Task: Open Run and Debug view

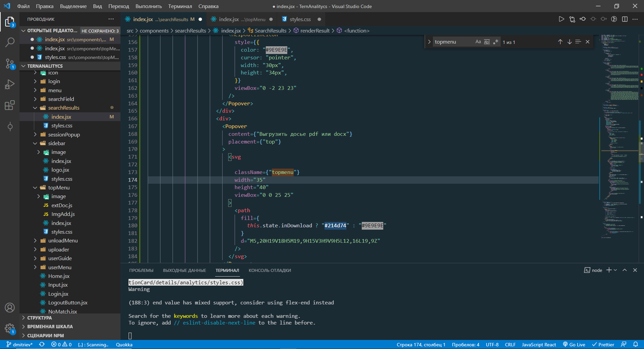Action: (x=10, y=84)
